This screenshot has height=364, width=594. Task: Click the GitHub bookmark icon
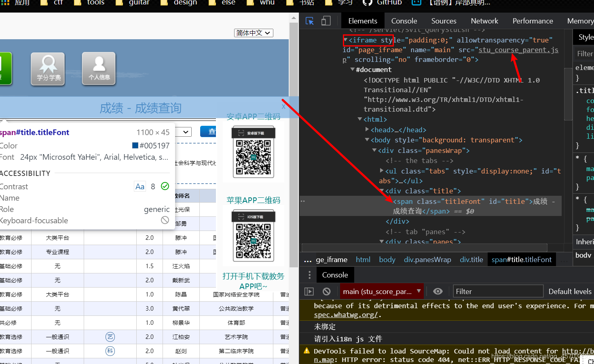[x=367, y=2]
